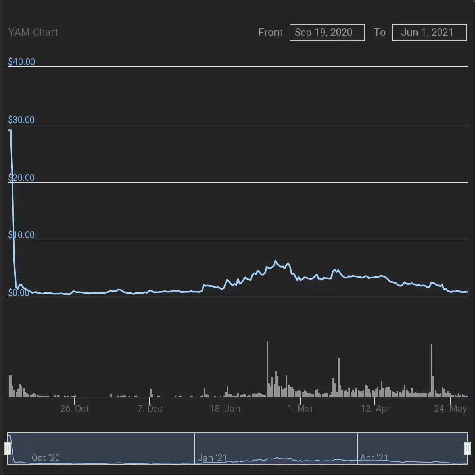Click the From date field Sep 19, 2020
This screenshot has width=476, height=476.
pyautogui.click(x=327, y=32)
